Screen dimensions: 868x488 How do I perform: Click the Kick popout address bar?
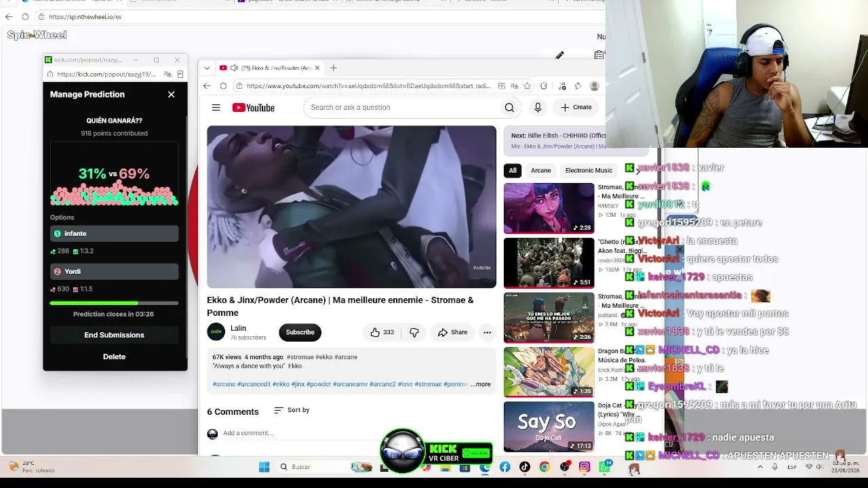coord(106,75)
